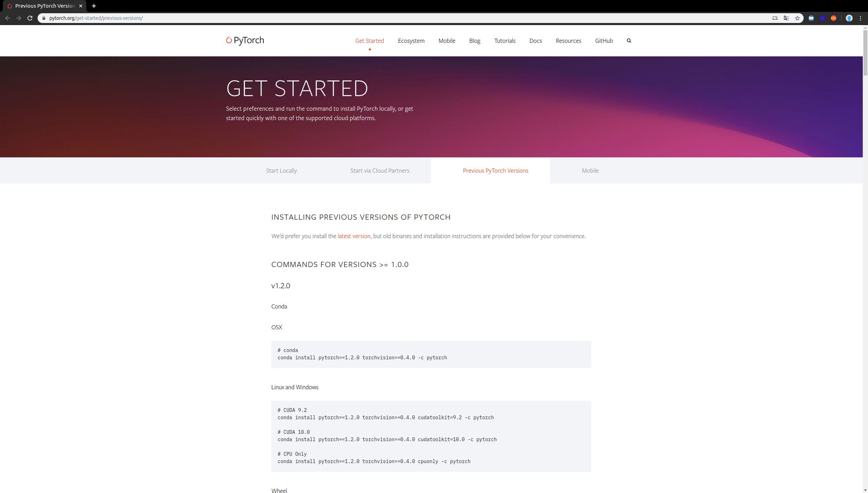The height and width of the screenshot is (493, 868).
Task: Follow the 'latest version' link
Action: click(x=354, y=236)
